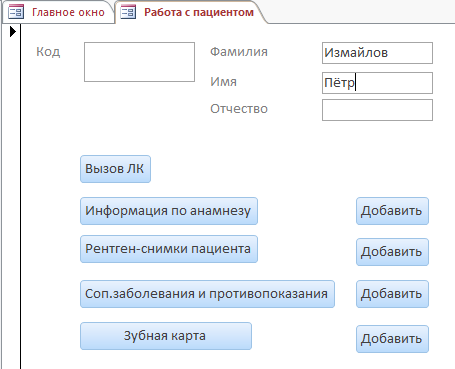
Task: Focus the Фамилия field containing Измайлов
Action: click(377, 53)
